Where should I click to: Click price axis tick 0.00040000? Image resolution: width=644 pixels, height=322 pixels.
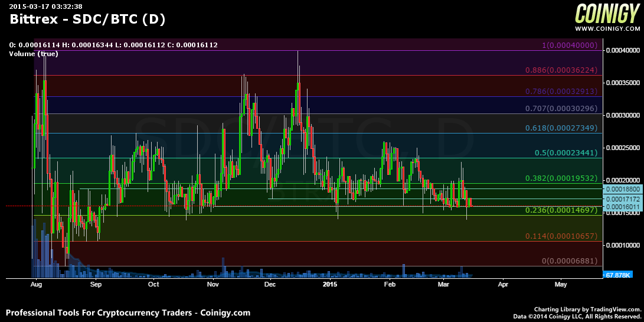625,51
